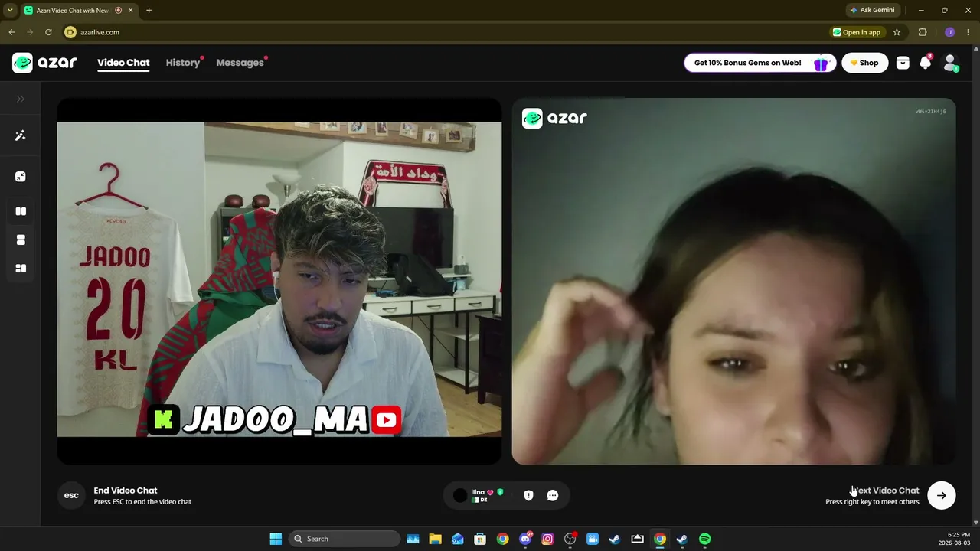This screenshot has height=551, width=980.
Task: Select the Azar Video Chat browser tab
Action: pos(77,10)
